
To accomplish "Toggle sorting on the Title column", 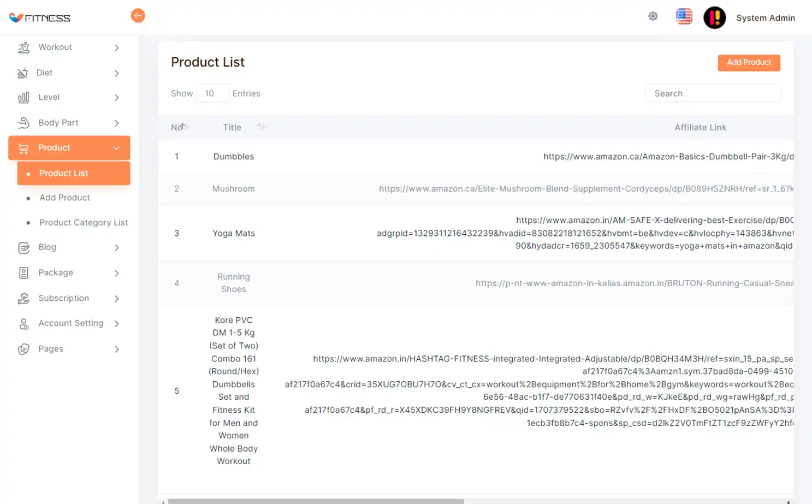I will (x=261, y=126).
